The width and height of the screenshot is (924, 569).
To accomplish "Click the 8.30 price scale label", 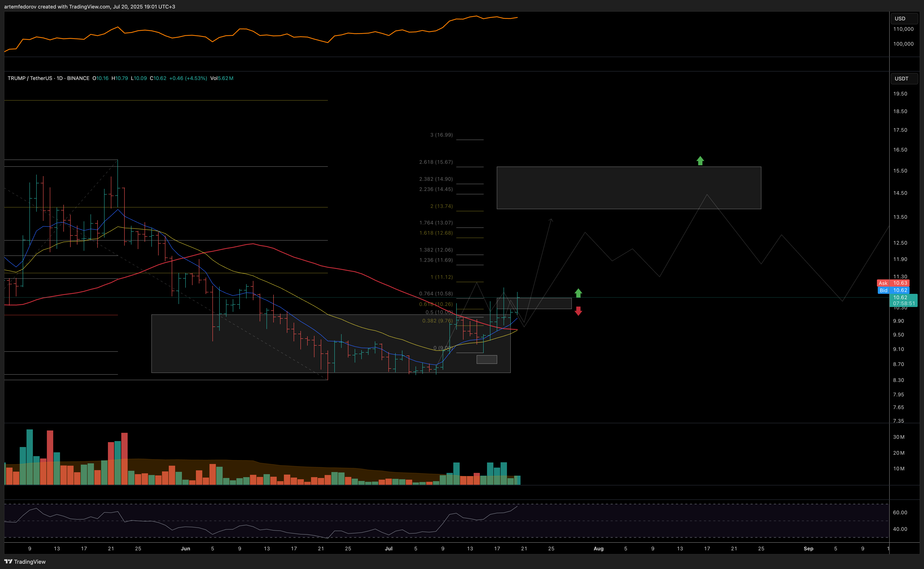I will 898,380.
